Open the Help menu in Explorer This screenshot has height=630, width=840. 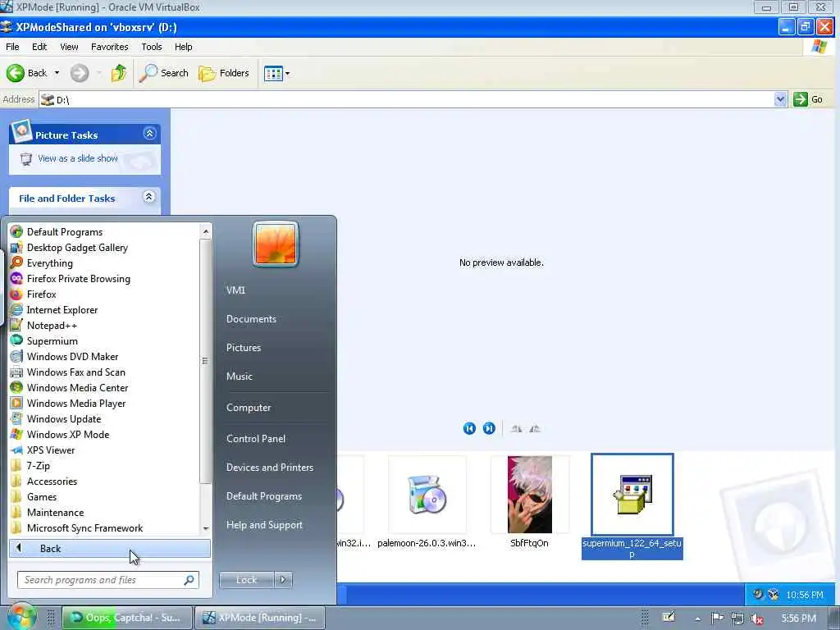click(183, 47)
